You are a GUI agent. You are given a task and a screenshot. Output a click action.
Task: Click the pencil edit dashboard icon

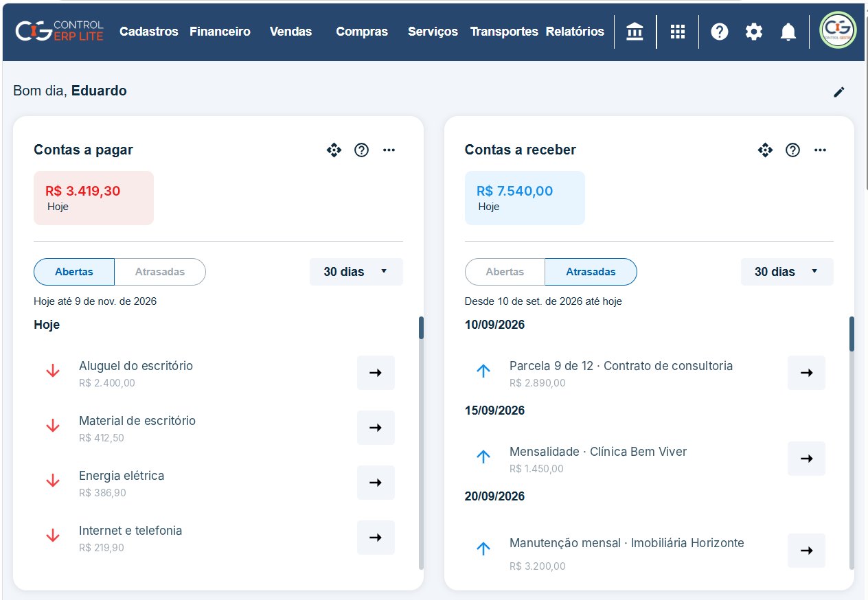pos(838,92)
